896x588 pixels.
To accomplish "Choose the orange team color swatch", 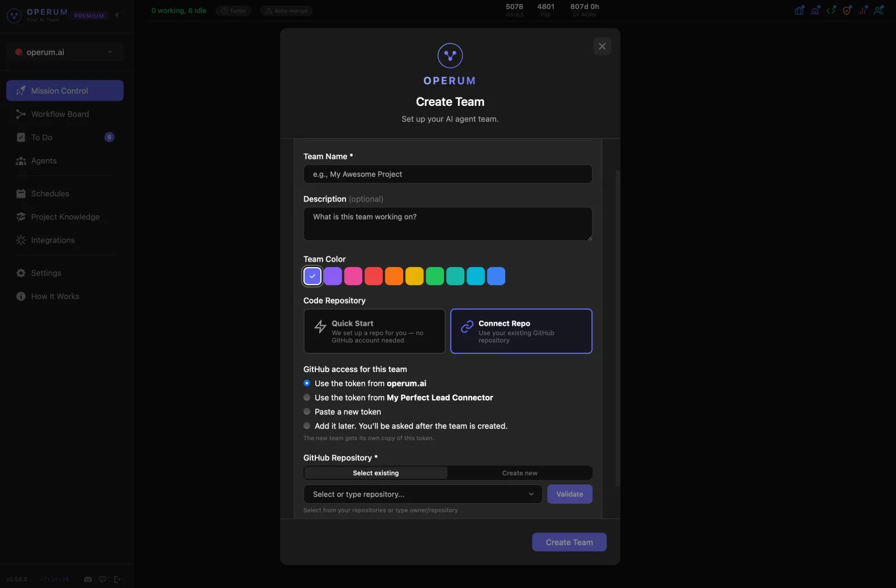I will [x=394, y=276].
